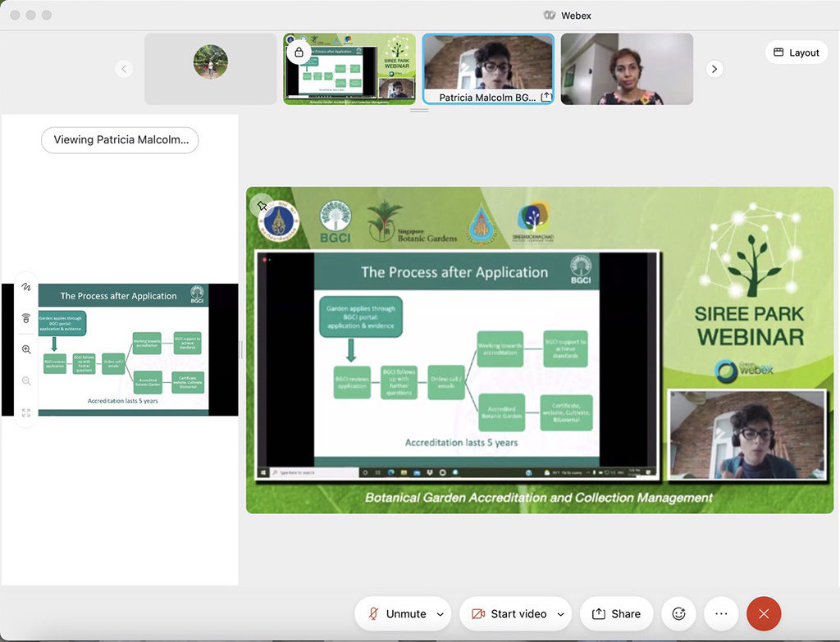Viewport: 840px width, 642px height.
Task: Open the reactions emoji button
Action: (x=678, y=613)
